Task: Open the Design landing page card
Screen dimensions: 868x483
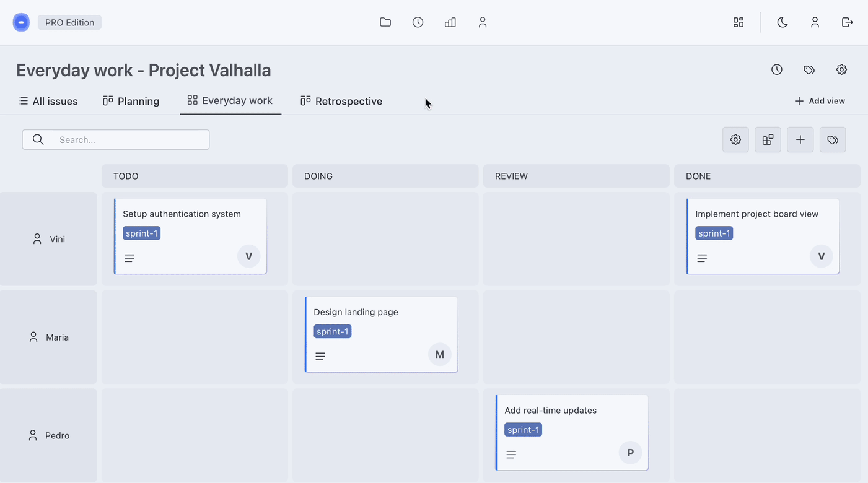Action: coord(356,312)
